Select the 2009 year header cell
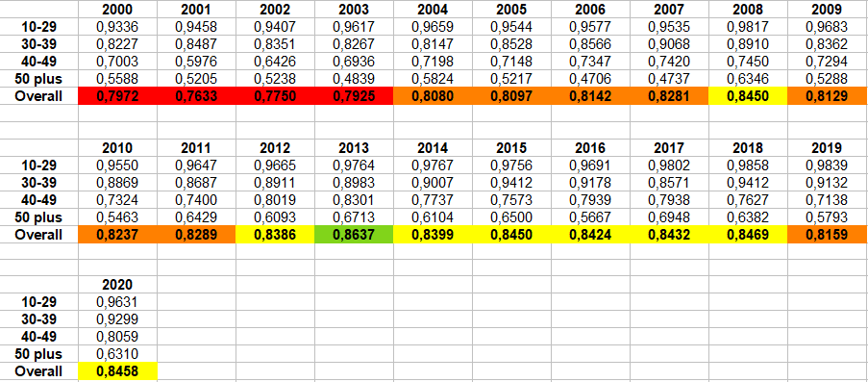Image resolution: width=868 pixels, height=382 pixels. (827, 10)
